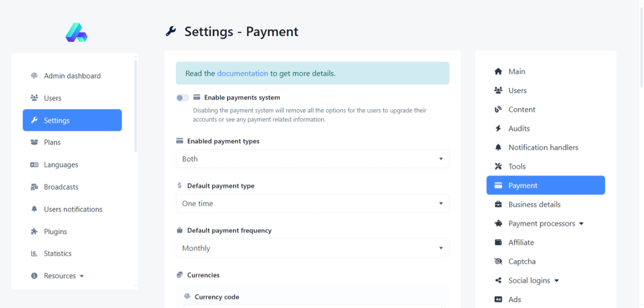Open the documentation link

click(x=242, y=74)
